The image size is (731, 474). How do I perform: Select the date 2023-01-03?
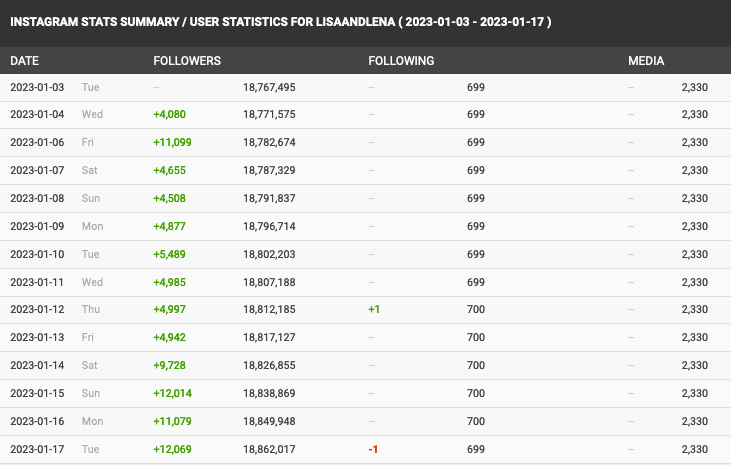pos(37,87)
